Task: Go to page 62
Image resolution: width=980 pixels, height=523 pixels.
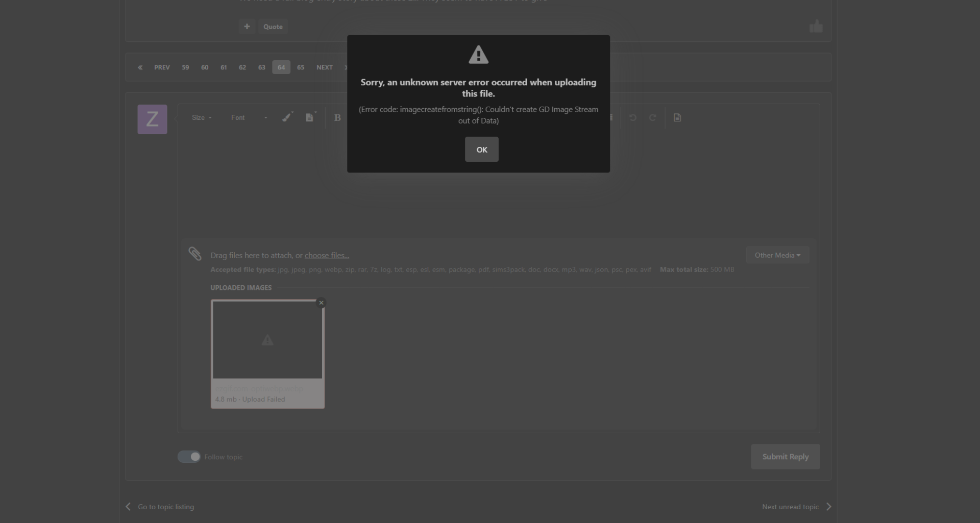Action: [x=242, y=67]
